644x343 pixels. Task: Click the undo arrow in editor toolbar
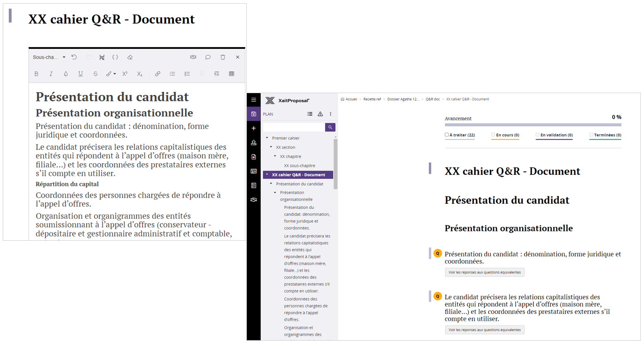pos(74,57)
